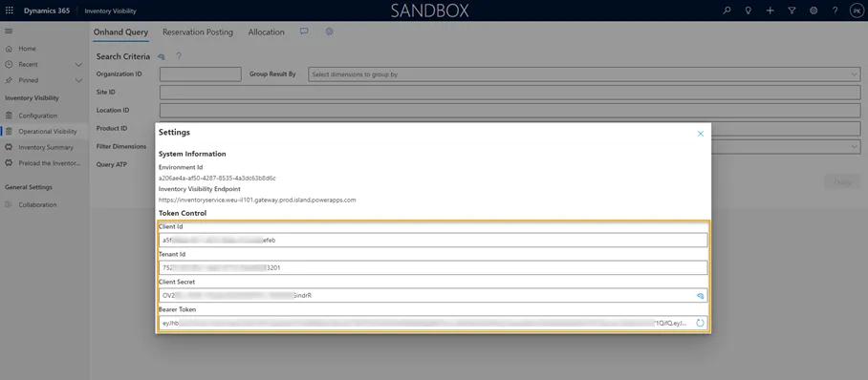The image size is (868, 380).
Task: Click the System Information heading
Action: (192, 154)
